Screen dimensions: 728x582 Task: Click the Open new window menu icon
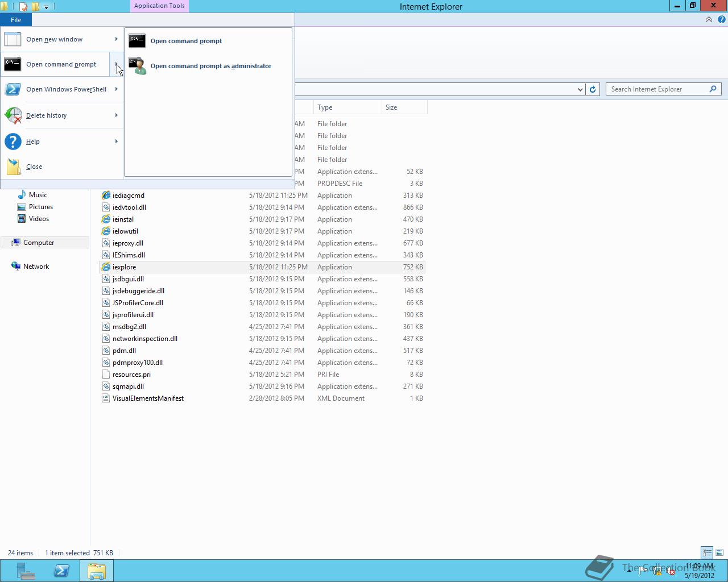(13, 39)
